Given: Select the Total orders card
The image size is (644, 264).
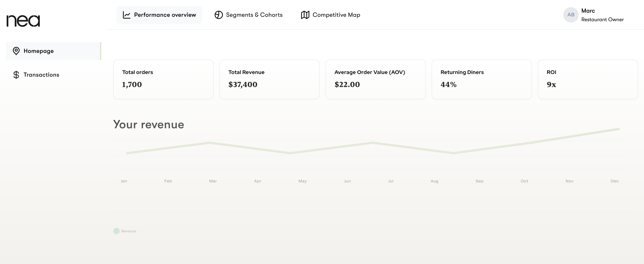Looking at the screenshot, I should tap(163, 79).
